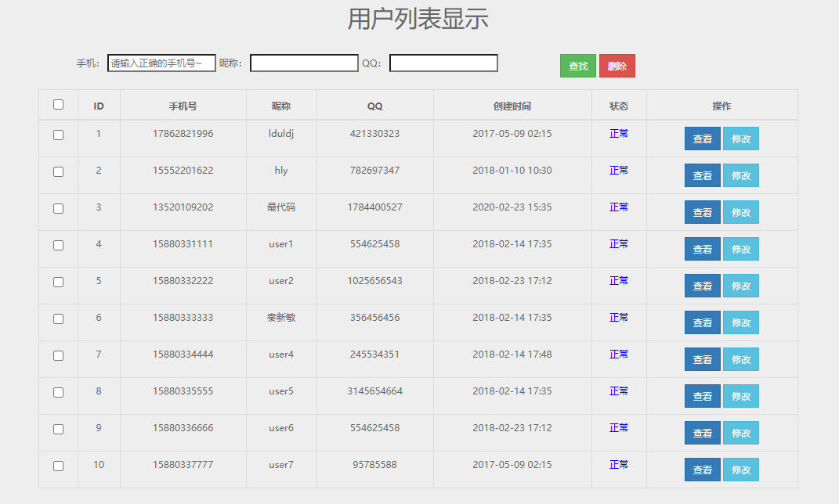839x504 pixels.
Task: Click the 状态 column header
Action: [x=619, y=106]
